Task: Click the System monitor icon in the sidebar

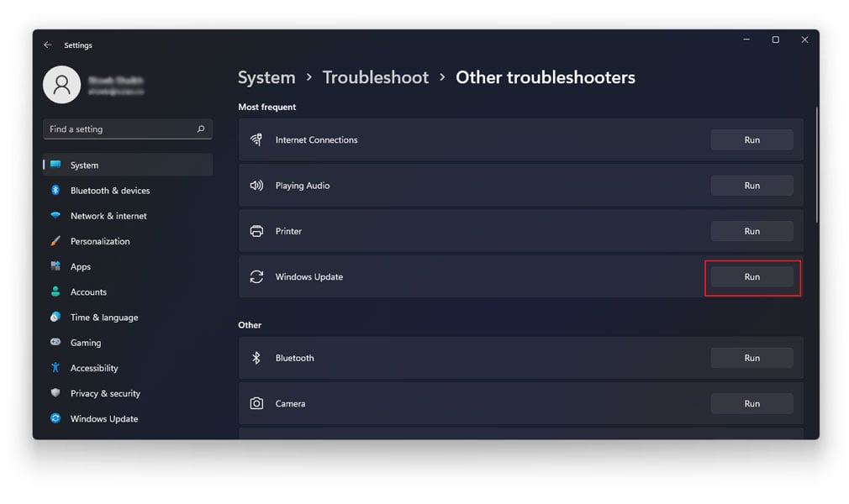Action: click(x=55, y=165)
